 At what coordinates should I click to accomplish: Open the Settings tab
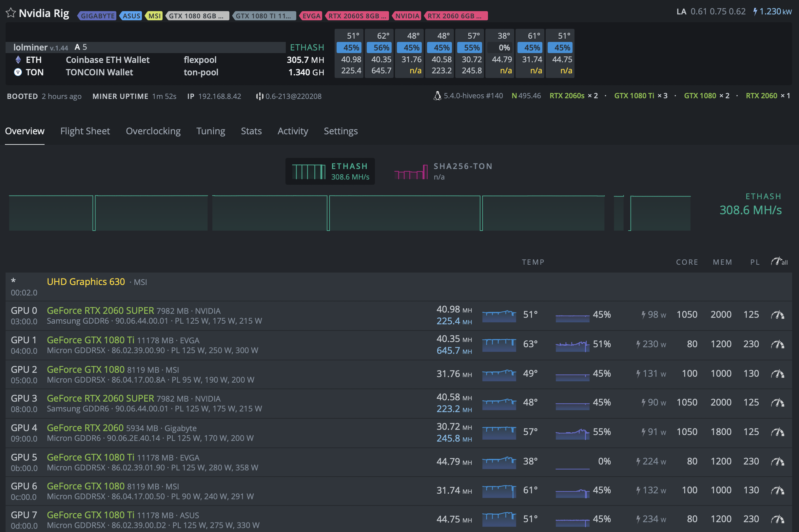tap(341, 131)
